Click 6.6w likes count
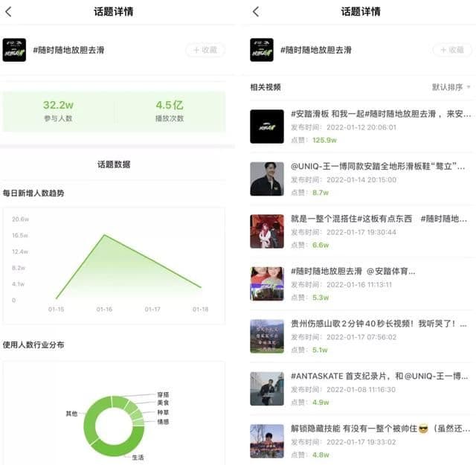 point(321,246)
